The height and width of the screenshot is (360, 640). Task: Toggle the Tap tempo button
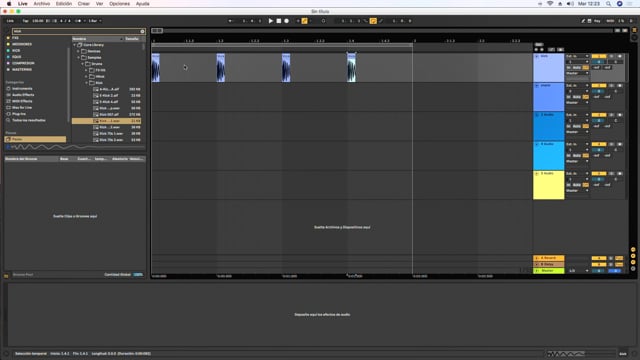(25, 21)
